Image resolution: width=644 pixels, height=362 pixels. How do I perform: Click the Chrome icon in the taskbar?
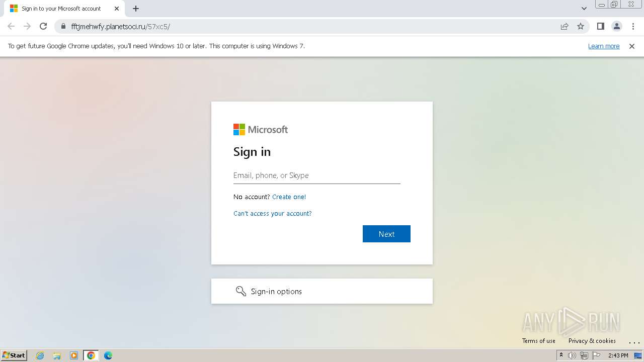point(91,355)
